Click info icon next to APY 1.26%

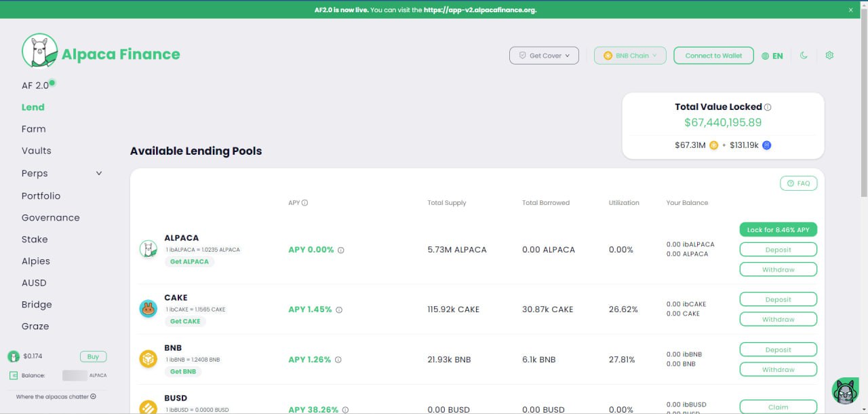click(x=338, y=360)
